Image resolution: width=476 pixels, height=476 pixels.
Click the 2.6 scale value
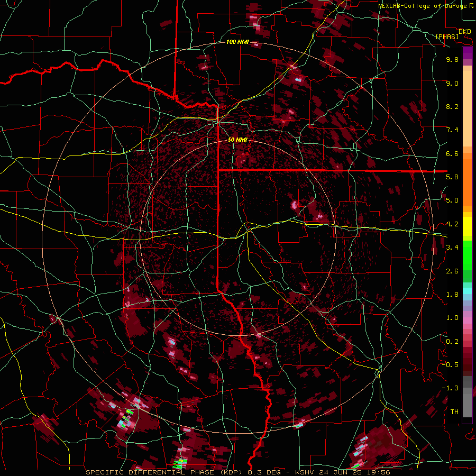452,271
